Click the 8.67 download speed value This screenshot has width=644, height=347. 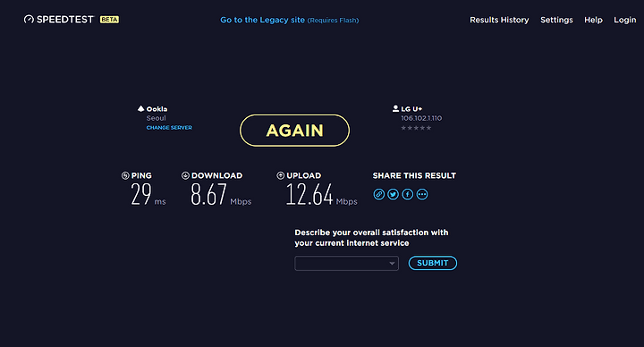(x=208, y=195)
